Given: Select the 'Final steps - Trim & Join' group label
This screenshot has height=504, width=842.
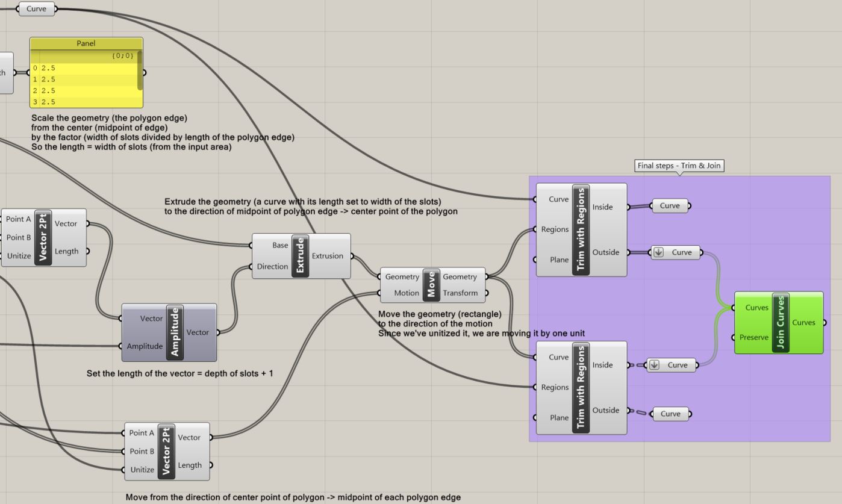Looking at the screenshot, I should [679, 166].
